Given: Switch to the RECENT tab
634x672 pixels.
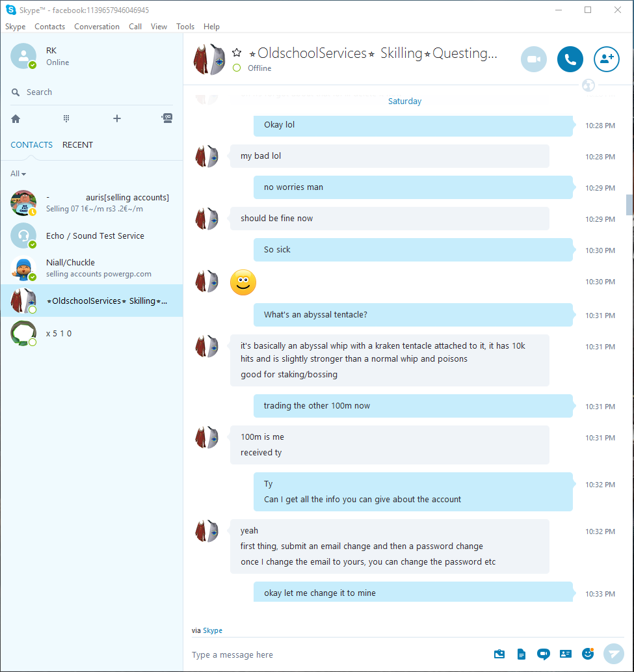Looking at the screenshot, I should [77, 145].
